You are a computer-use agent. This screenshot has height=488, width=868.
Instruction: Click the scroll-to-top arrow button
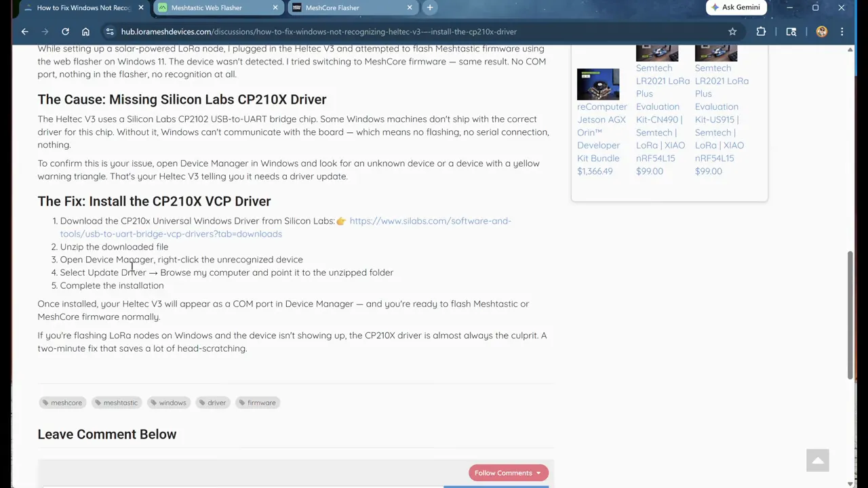click(818, 460)
